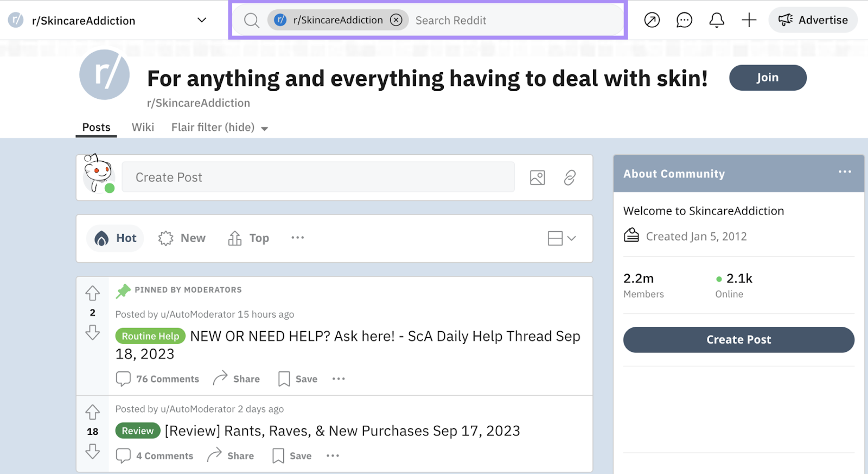Click the r/SkincareAddiction subtitle under heading
Image resolution: width=868 pixels, height=474 pixels.
199,103
